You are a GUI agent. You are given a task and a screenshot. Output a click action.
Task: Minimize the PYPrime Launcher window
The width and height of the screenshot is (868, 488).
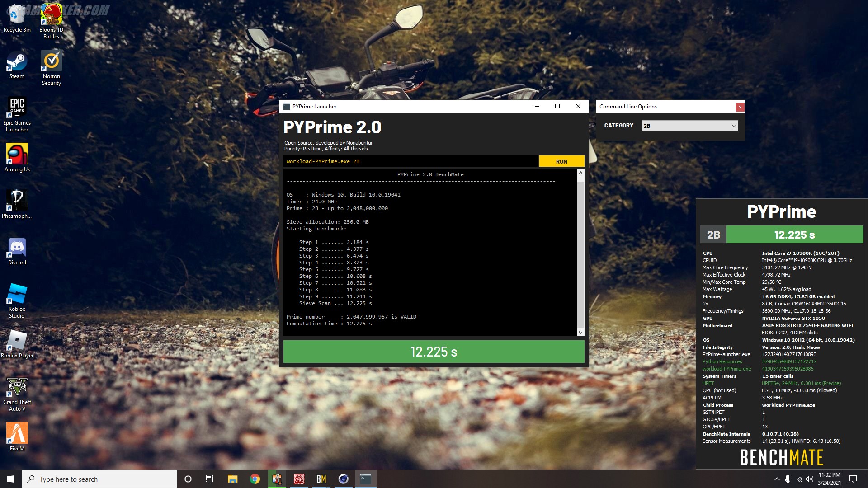tap(537, 107)
